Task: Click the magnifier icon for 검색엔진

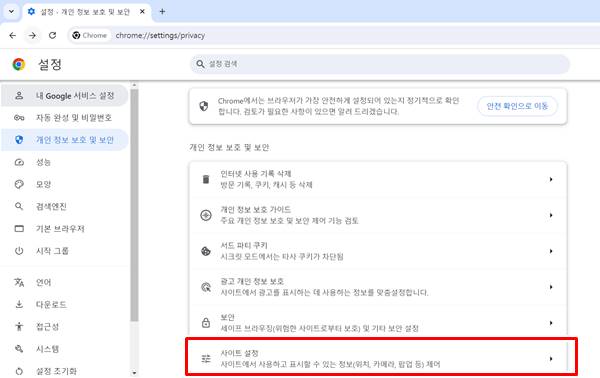Action: [19, 207]
